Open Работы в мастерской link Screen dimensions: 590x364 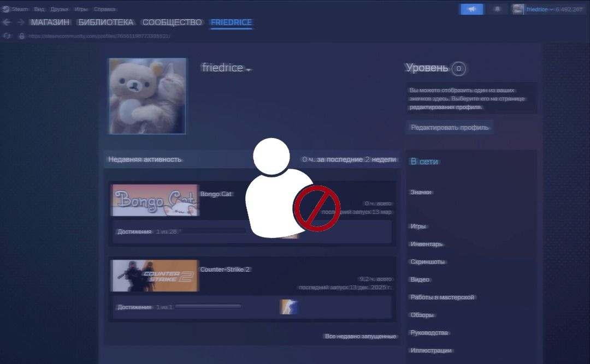(442, 297)
